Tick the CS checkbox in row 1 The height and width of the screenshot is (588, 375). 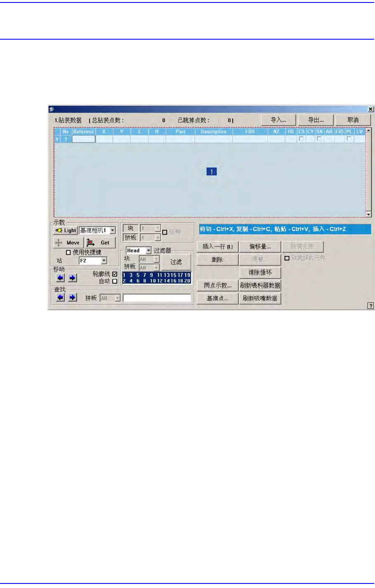click(301, 139)
